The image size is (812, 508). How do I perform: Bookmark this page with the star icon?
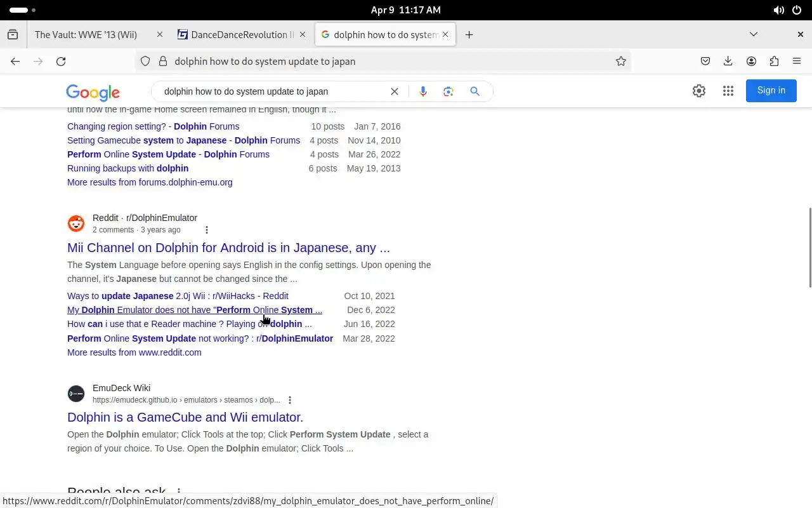pos(621,62)
